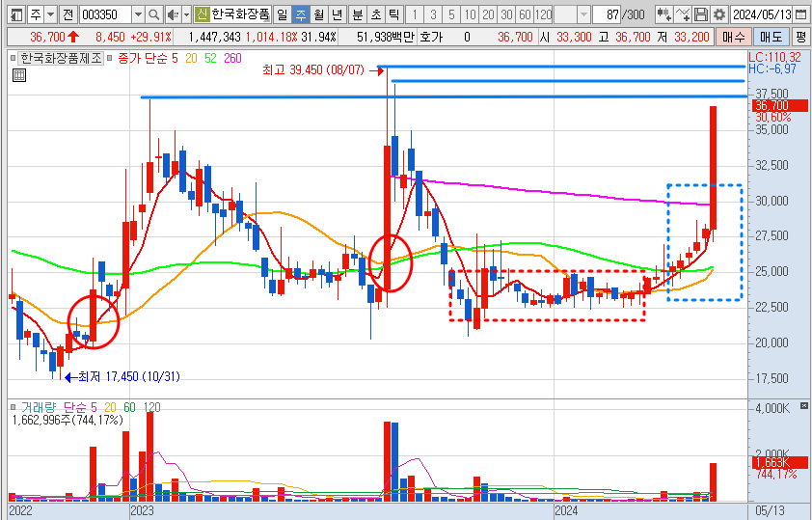The width and height of the screenshot is (812, 520).
Task: Open chart settings gear icon
Action: click(x=718, y=14)
